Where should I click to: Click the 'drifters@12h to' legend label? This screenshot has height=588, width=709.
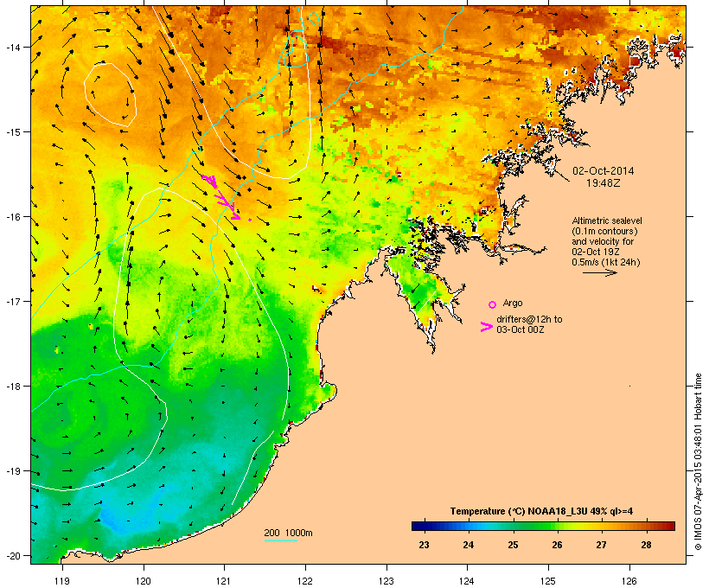tap(529, 319)
